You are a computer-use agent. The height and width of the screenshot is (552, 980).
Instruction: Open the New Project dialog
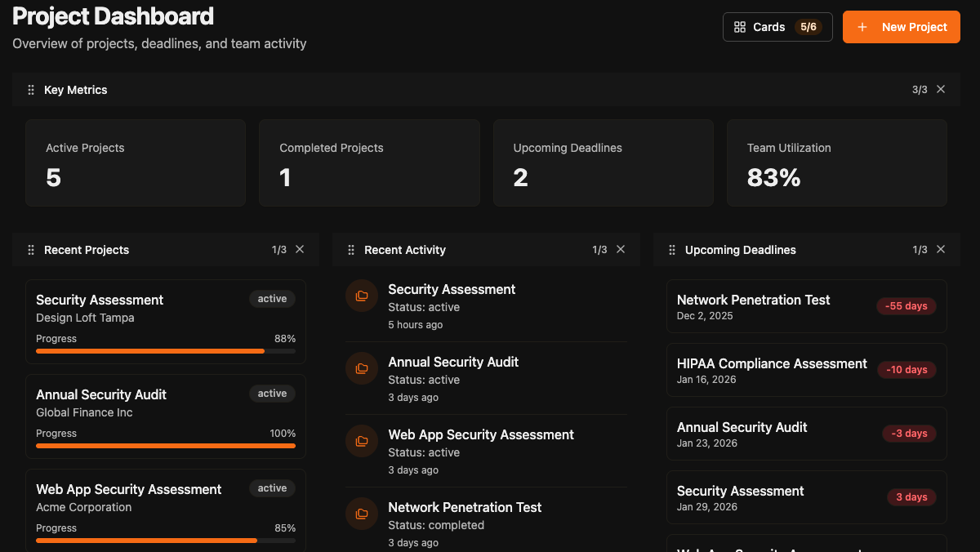[x=901, y=26]
